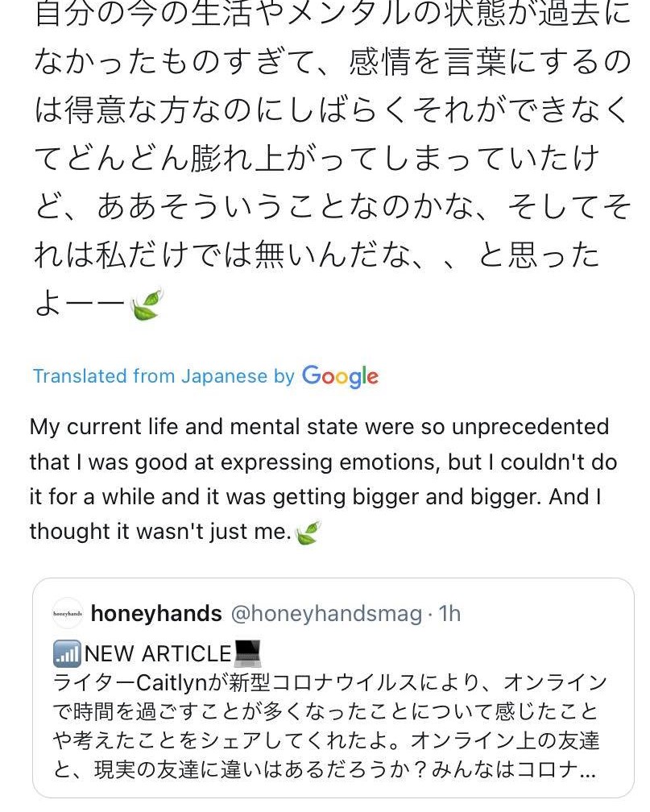Screen dimensions: 650x812
Task: Select the NEW ARTICLE heading text
Action: [158, 653]
